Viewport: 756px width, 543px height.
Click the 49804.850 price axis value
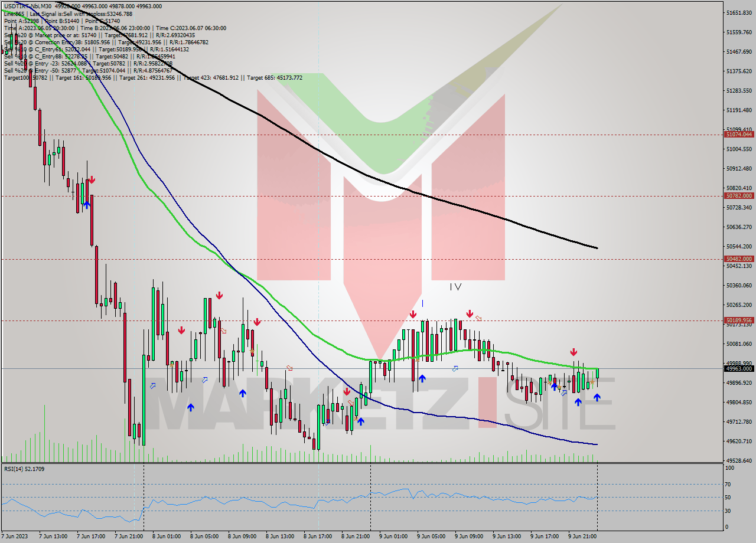tap(739, 402)
